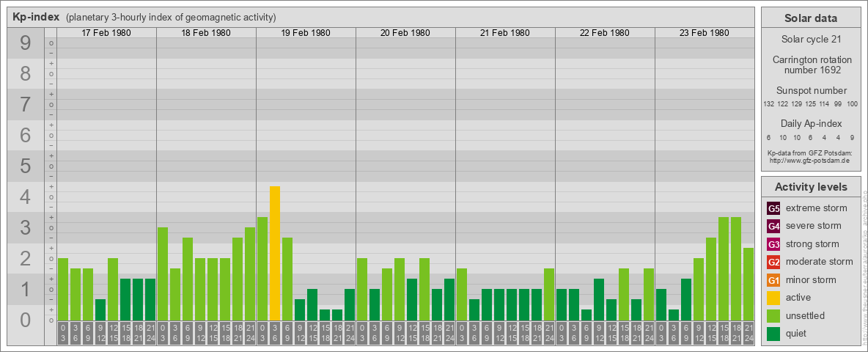The image size is (868, 352).
Task: Click the 'Carrington rotation number 1692' text
Action: coord(811,65)
